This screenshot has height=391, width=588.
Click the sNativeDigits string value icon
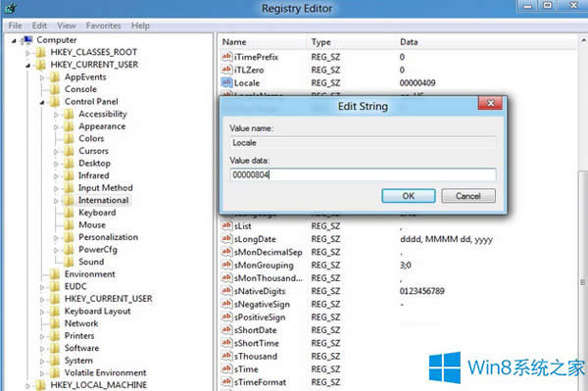click(226, 291)
